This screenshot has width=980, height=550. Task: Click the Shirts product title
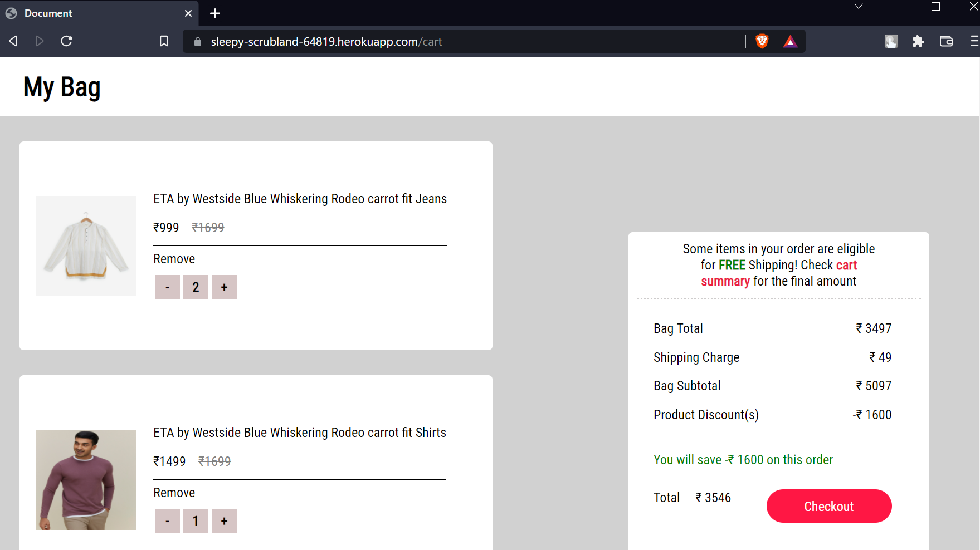pyautogui.click(x=300, y=433)
